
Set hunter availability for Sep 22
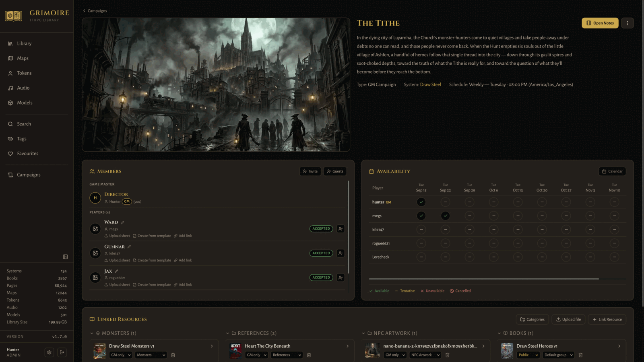click(x=445, y=202)
